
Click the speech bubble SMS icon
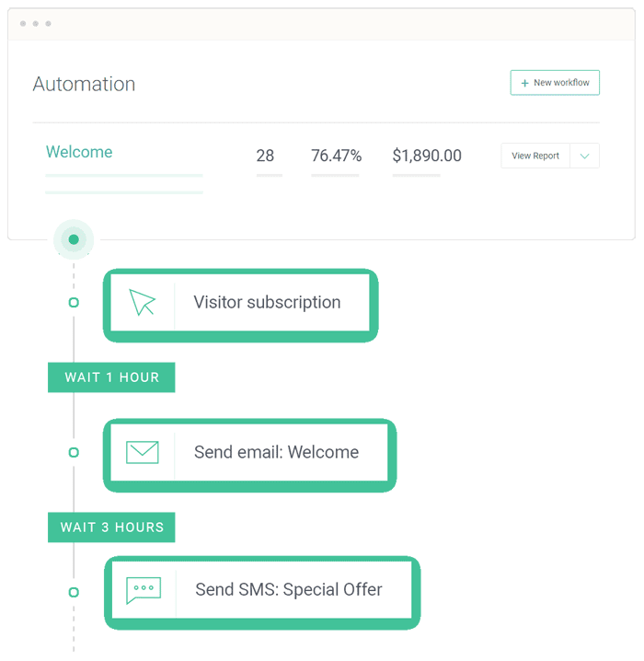(x=144, y=590)
